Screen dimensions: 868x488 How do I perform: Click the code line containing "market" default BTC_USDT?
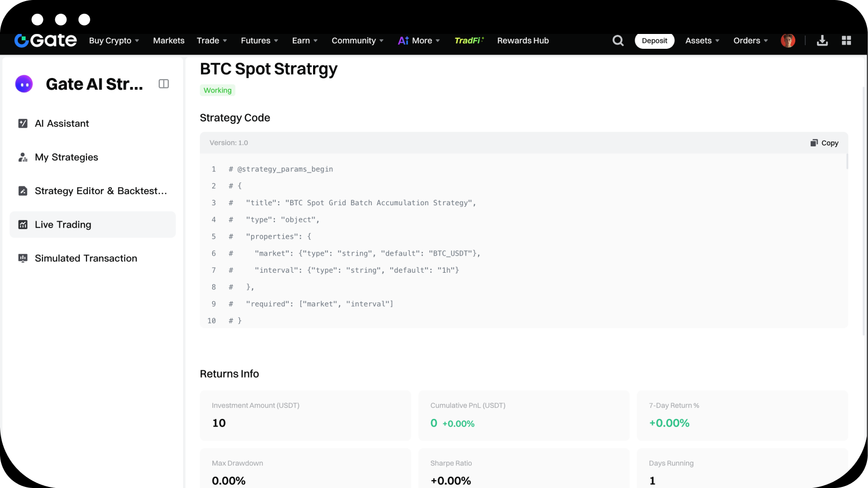click(354, 254)
